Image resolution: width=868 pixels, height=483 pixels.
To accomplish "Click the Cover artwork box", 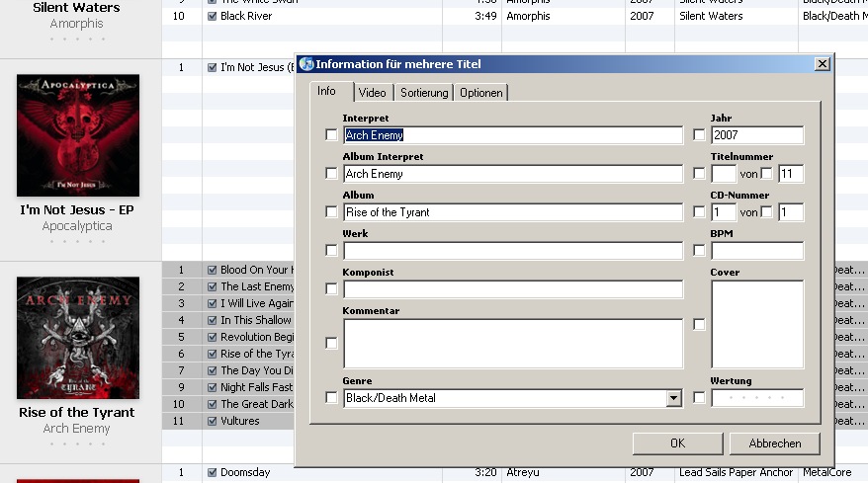I will coord(756,324).
